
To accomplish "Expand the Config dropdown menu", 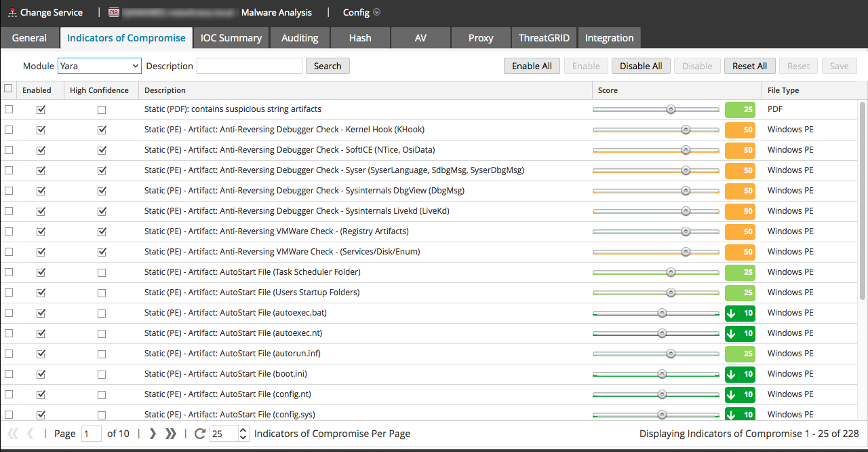I will 361,12.
